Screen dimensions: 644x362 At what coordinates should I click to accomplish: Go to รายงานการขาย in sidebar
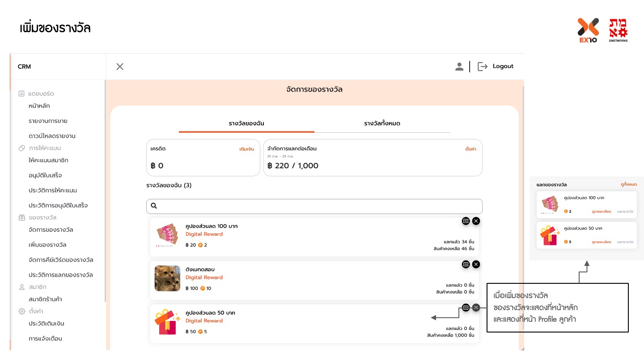(48, 121)
